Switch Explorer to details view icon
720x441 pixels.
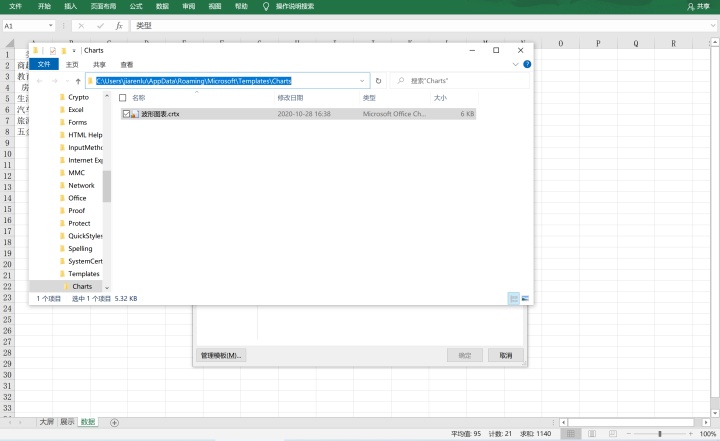click(514, 299)
